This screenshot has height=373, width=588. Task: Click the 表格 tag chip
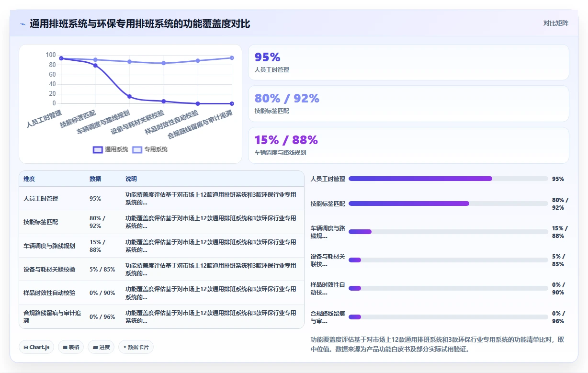[71, 347]
